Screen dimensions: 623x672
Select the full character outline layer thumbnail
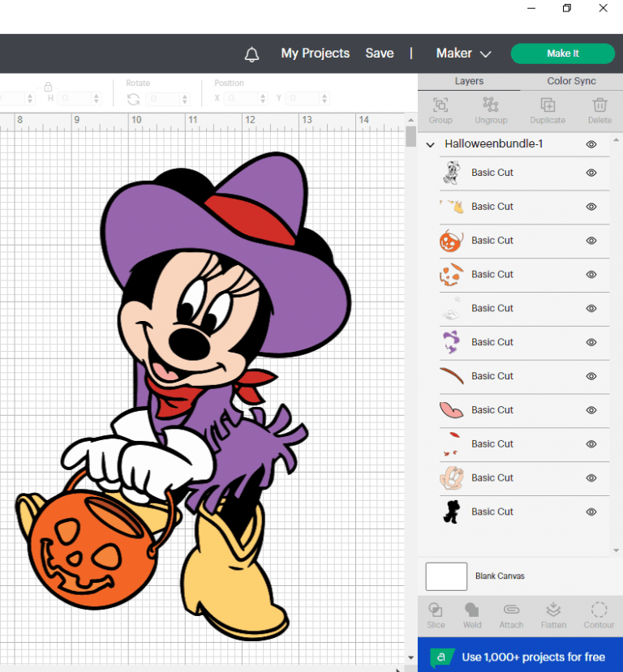tap(451, 173)
